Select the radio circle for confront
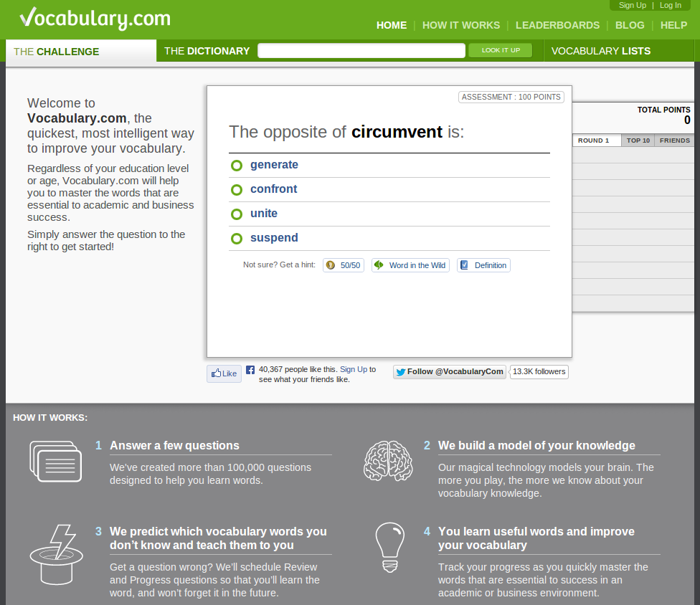Viewport: 700px width, 605px height. (x=237, y=190)
